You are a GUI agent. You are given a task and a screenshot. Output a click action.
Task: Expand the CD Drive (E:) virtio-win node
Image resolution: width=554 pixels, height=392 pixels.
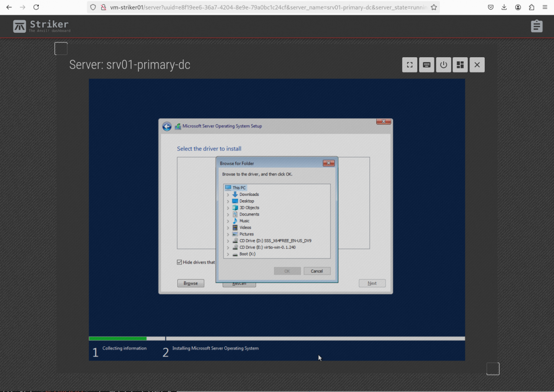click(x=228, y=247)
